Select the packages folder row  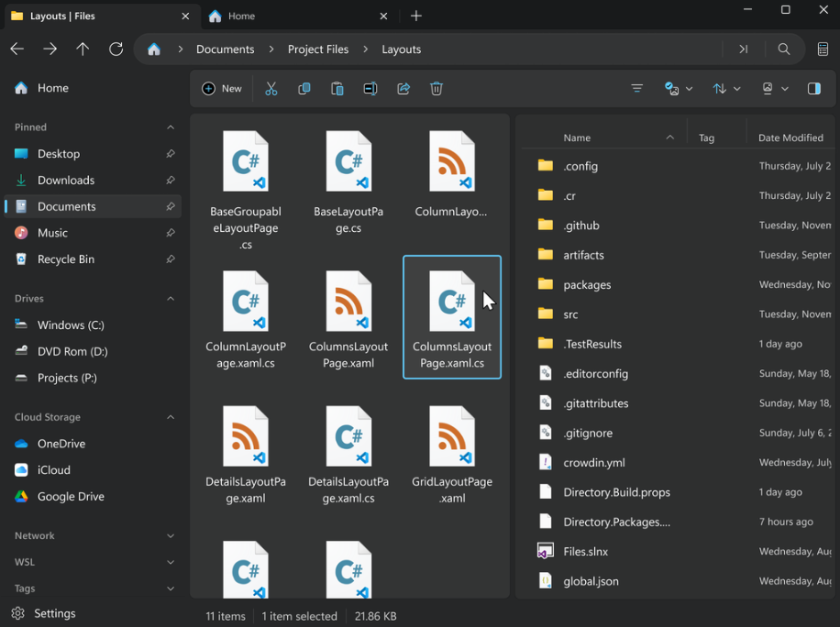pos(679,285)
